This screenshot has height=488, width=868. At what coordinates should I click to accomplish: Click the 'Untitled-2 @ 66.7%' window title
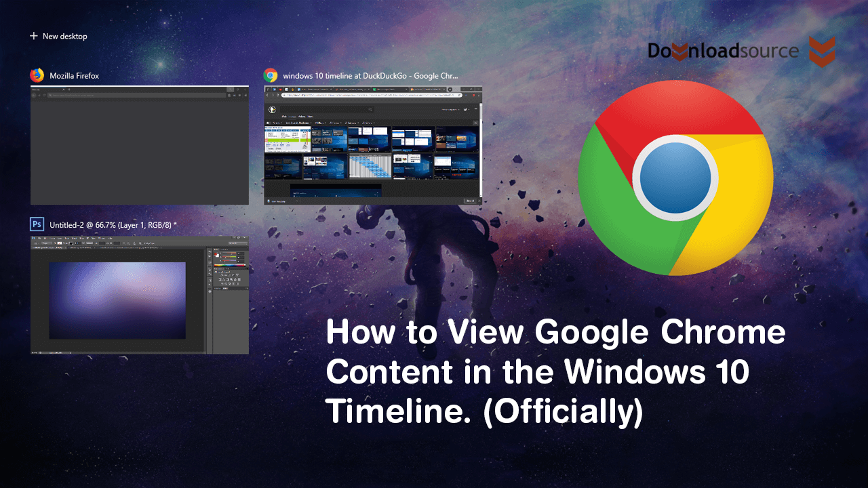pos(113,224)
